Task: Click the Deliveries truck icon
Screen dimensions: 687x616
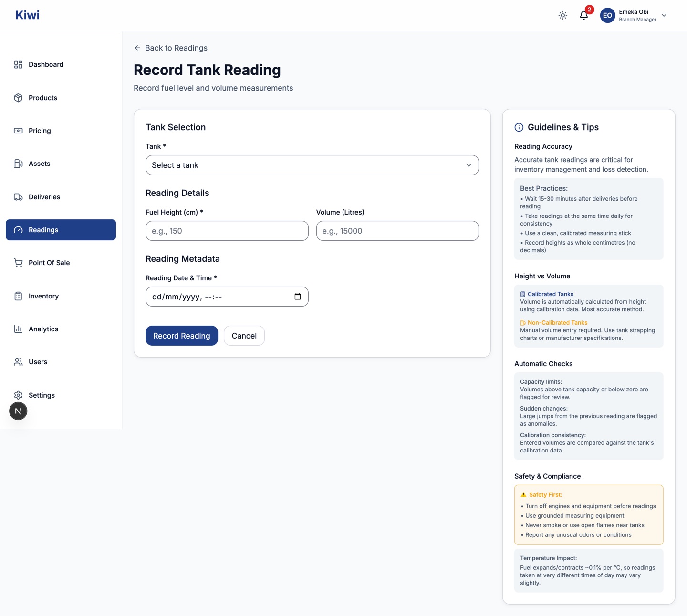Action: click(18, 197)
